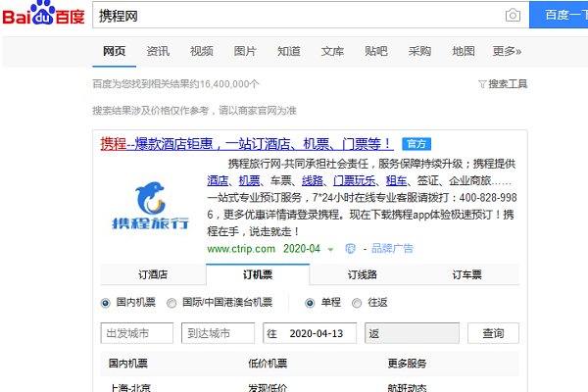Click the 租车 link in description
The width and height of the screenshot is (588, 392).
[x=396, y=180]
